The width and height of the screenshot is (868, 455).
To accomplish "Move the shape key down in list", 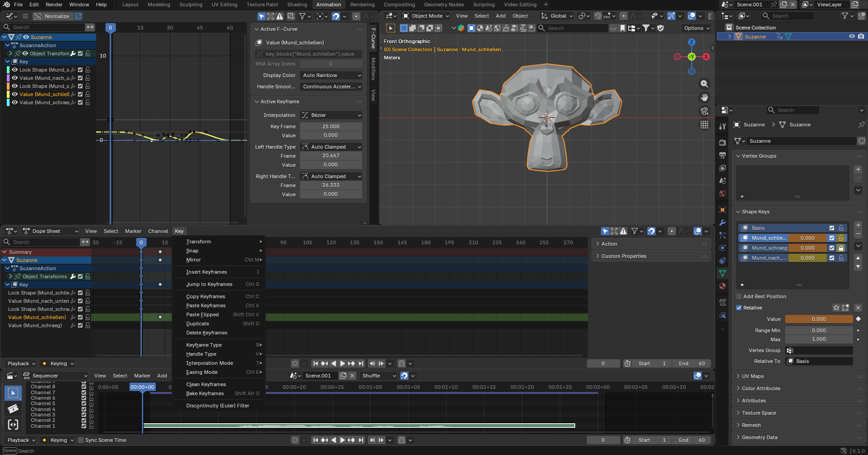I will pyautogui.click(x=858, y=266).
